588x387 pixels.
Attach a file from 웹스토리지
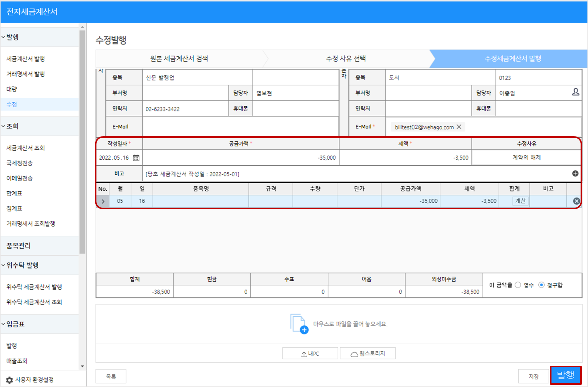coord(367,354)
